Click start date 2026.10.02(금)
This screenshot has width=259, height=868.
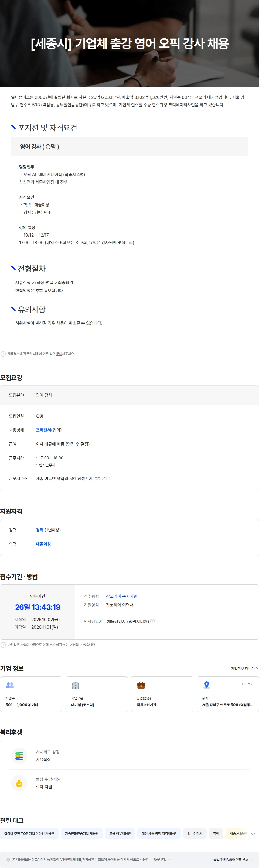[x=46, y=620]
